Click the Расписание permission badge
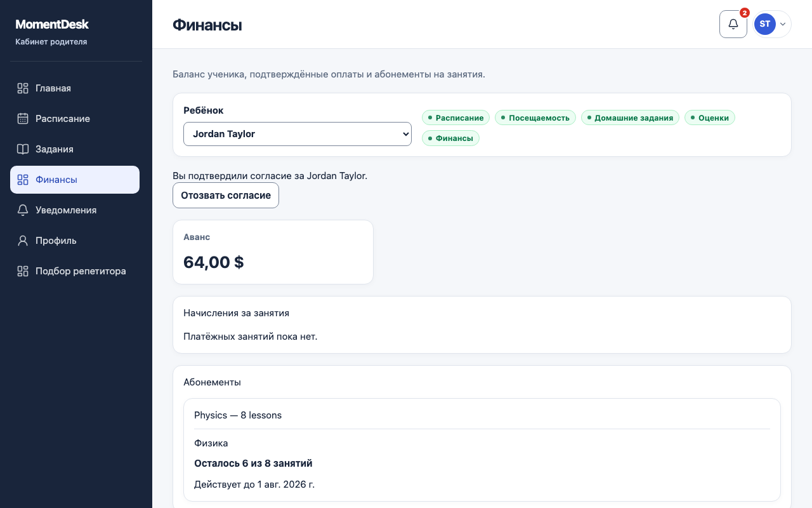The image size is (812, 508). click(455, 117)
